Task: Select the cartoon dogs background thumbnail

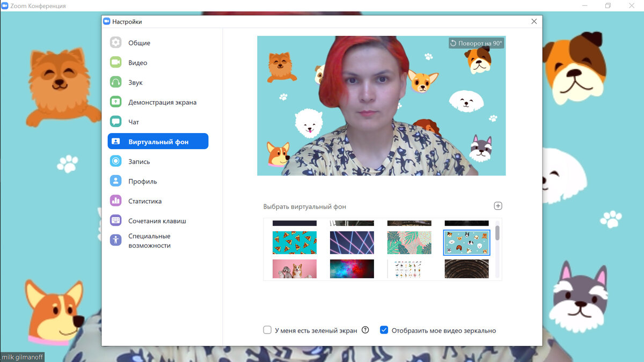Action: coord(467,242)
